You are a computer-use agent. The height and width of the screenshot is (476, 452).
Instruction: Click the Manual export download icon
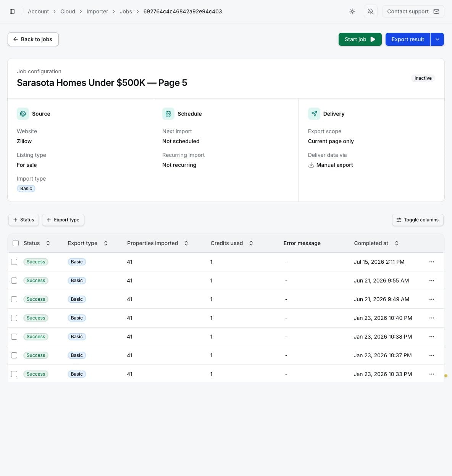pyautogui.click(x=311, y=165)
